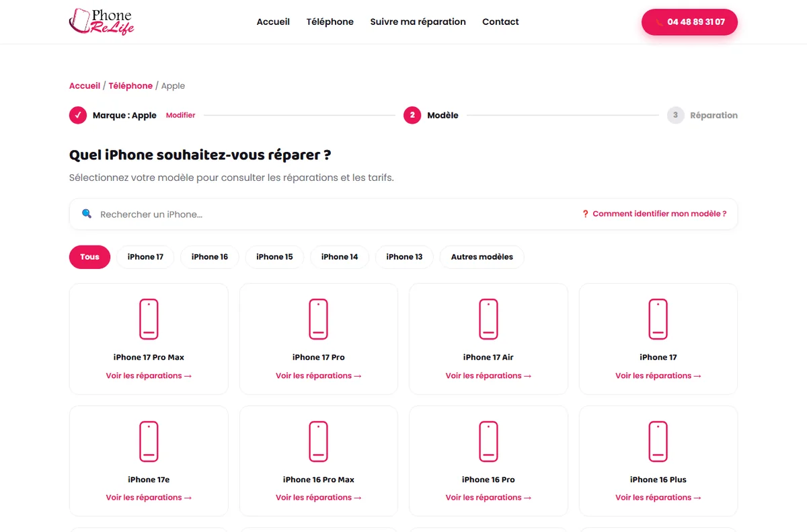
Task: Click the Phone ReLife logo
Action: pos(102,22)
